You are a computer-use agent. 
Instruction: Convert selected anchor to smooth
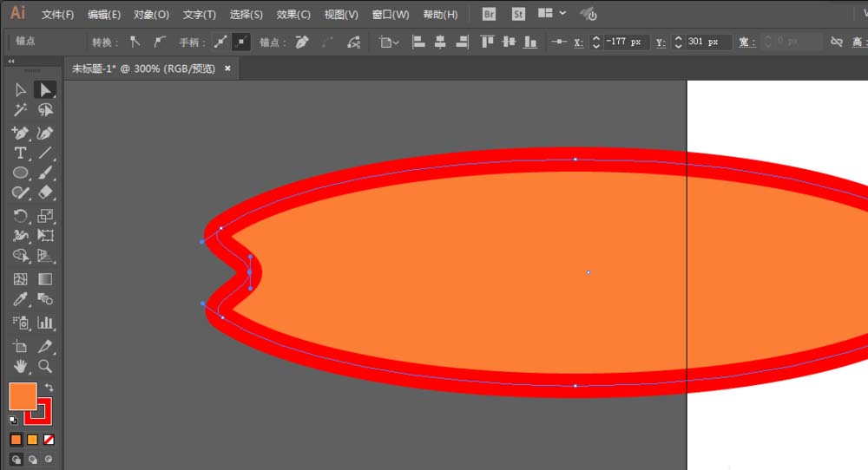point(160,42)
